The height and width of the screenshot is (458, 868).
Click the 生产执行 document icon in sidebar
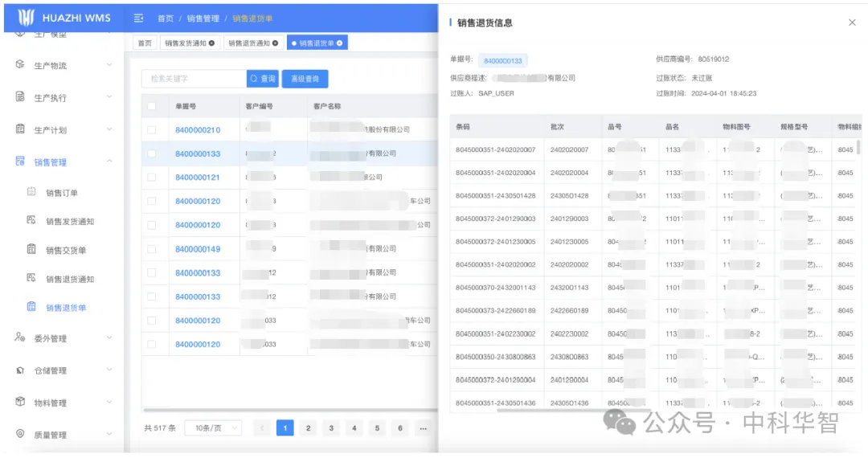tap(20, 97)
